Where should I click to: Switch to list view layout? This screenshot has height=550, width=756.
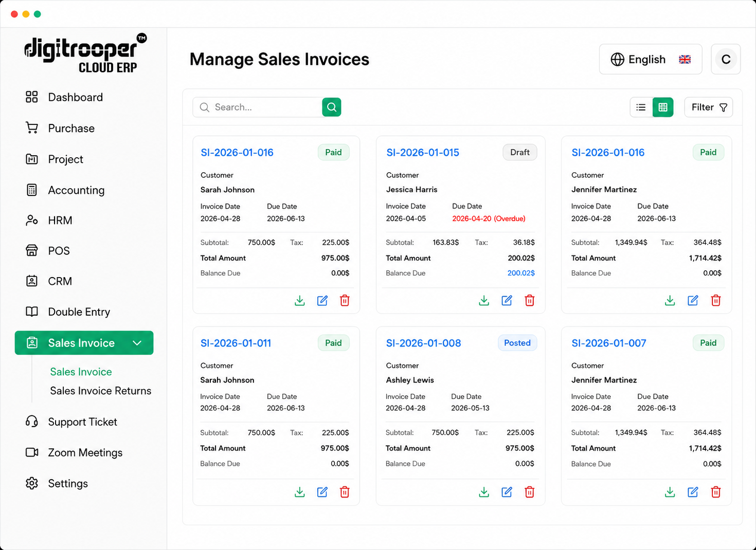tap(641, 107)
